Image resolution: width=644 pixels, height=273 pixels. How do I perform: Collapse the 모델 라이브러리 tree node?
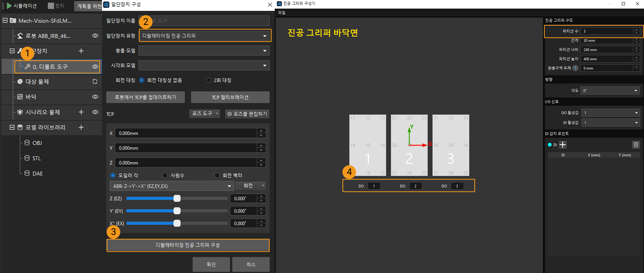(x=12, y=127)
